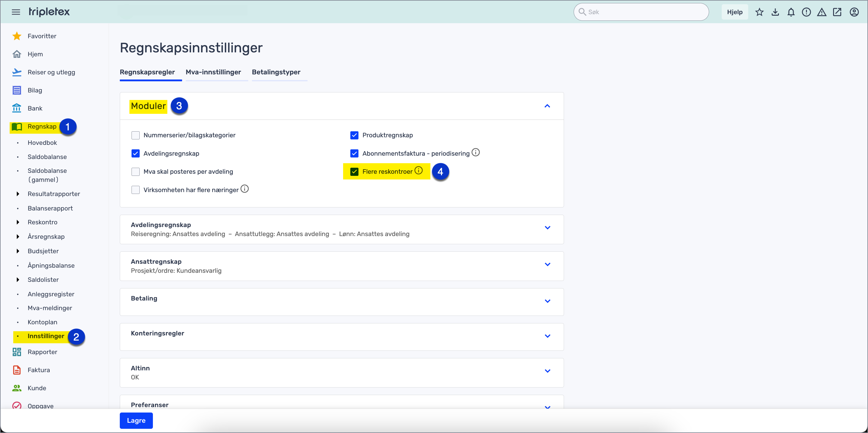The image size is (868, 433).
Task: Open Reiser og utlegg in sidebar
Action: [51, 72]
